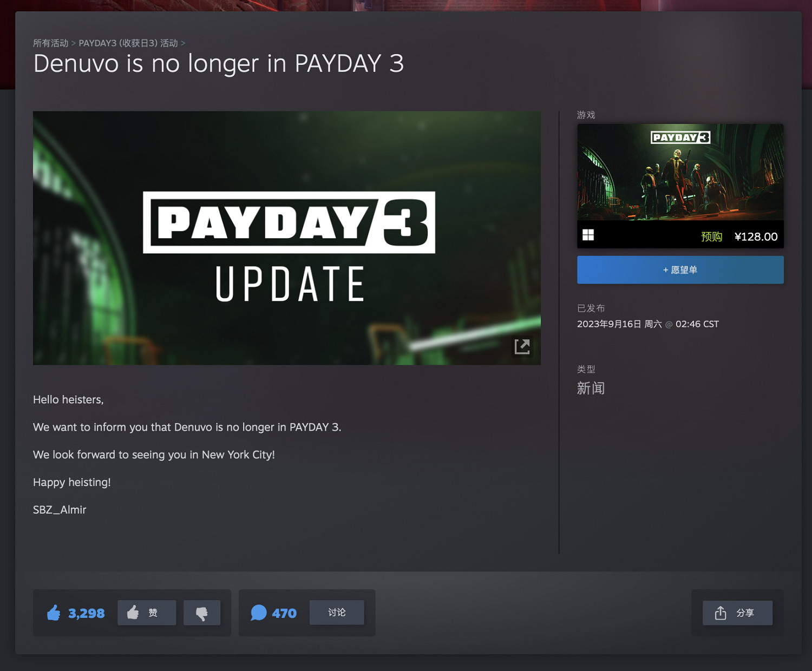This screenshot has width=812, height=671.
Task: Add game with the + 愿望单 button
Action: [x=680, y=270]
